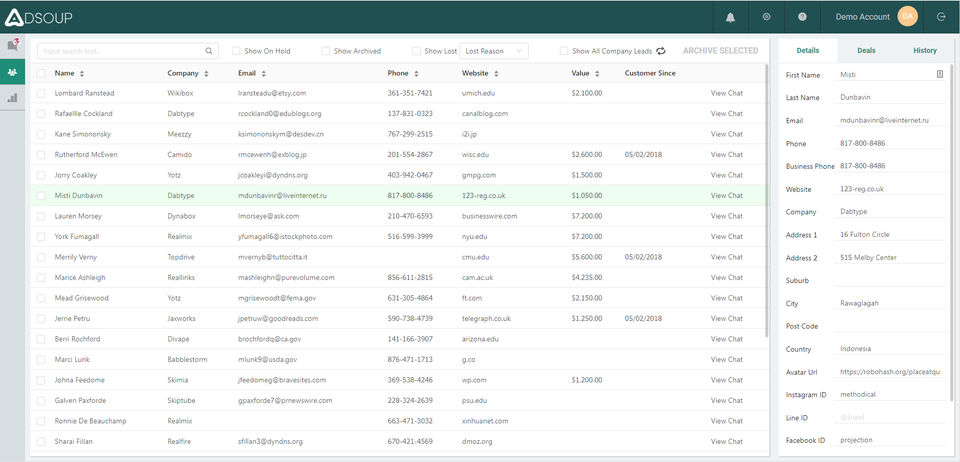Select the Ronnie De Beauchamp row name

(x=91, y=422)
